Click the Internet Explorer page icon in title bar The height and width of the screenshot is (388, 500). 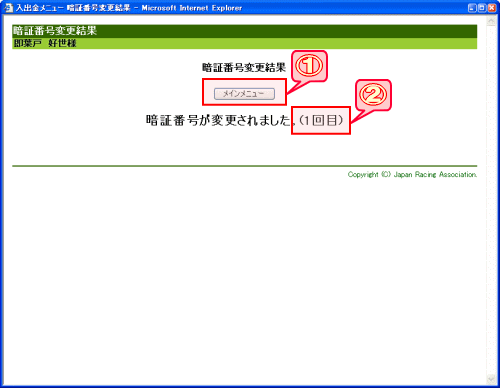(8, 7)
